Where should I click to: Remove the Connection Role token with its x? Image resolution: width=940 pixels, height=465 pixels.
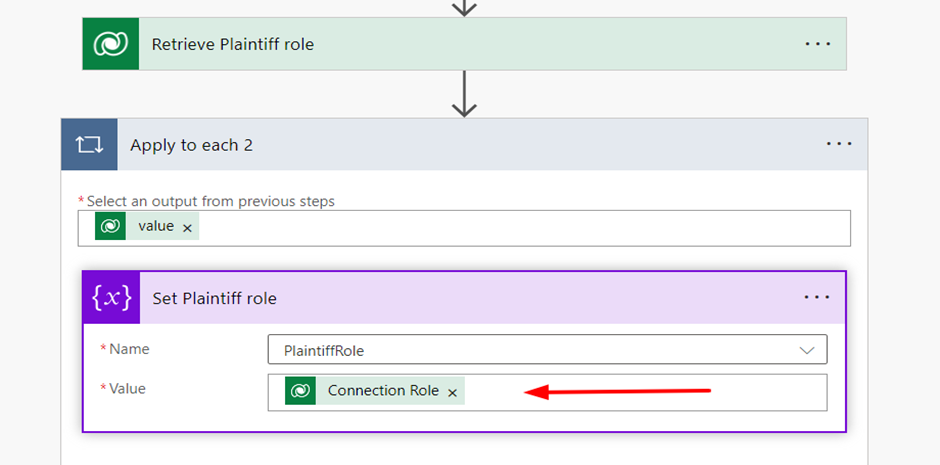click(x=452, y=393)
